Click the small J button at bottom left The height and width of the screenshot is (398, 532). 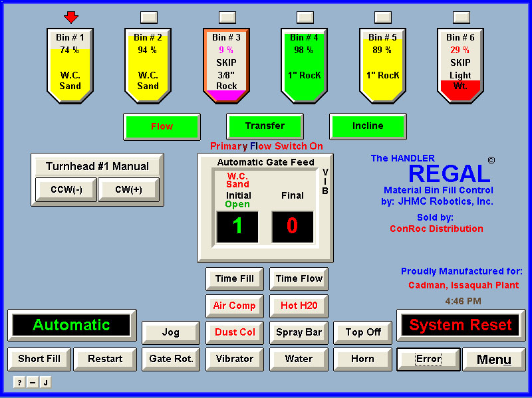(x=45, y=382)
